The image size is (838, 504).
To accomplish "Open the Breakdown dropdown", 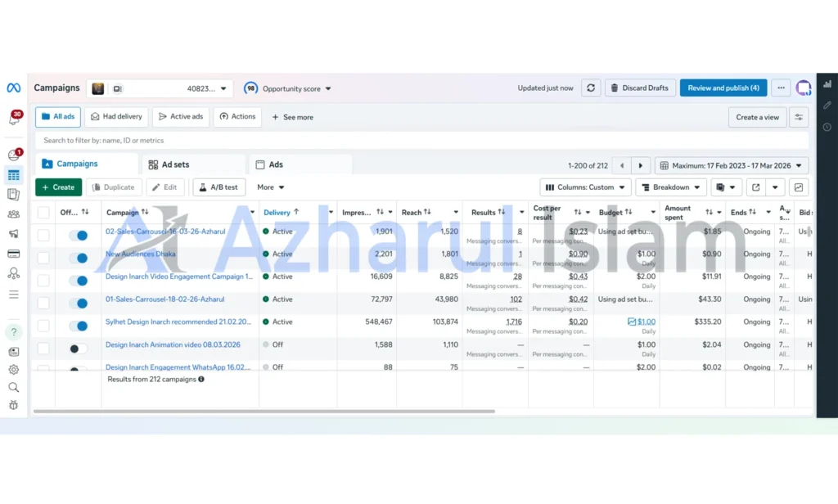I will click(x=671, y=187).
